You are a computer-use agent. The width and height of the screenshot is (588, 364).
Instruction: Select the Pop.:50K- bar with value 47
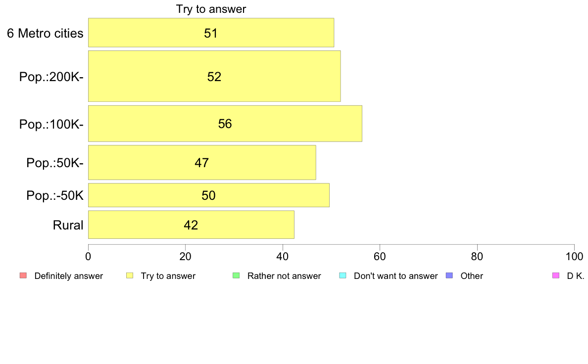[202, 163]
